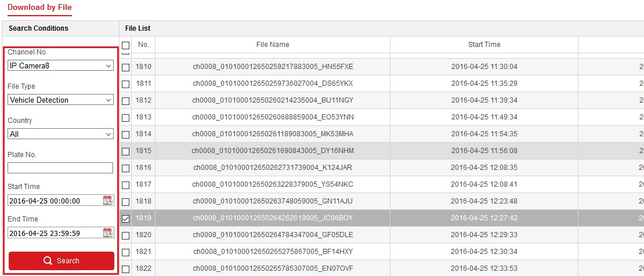This screenshot has height=276, width=644.
Task: Toggle the select-all checkbox in the file list header
Action: click(125, 45)
